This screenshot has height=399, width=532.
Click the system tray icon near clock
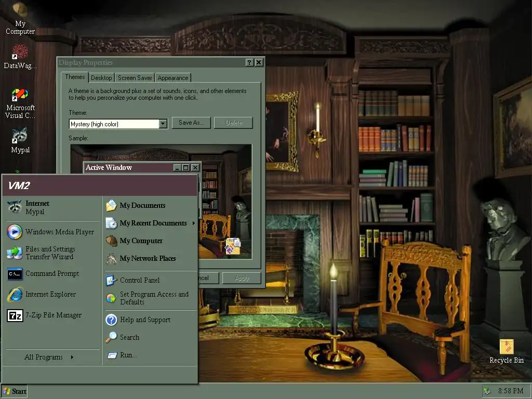click(487, 391)
